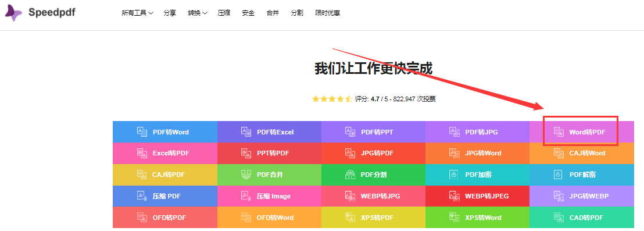
Task: Click the 压缩 Image tile icon
Action: tap(246, 196)
